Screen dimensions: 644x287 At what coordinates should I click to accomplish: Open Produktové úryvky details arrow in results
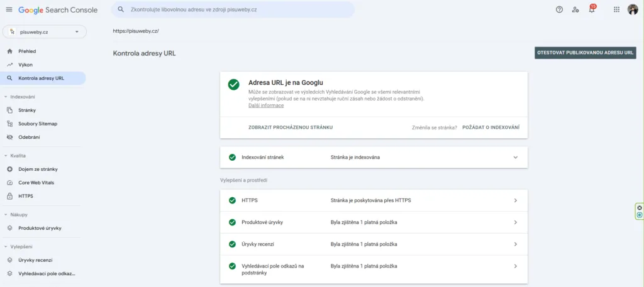[516, 222]
